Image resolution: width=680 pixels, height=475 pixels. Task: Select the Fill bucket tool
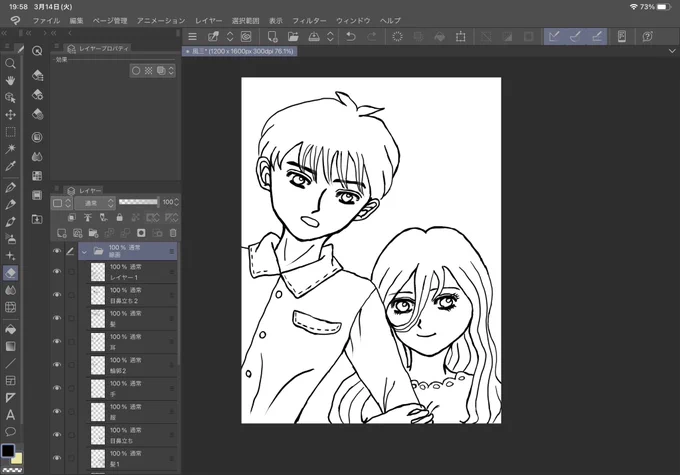[10, 329]
